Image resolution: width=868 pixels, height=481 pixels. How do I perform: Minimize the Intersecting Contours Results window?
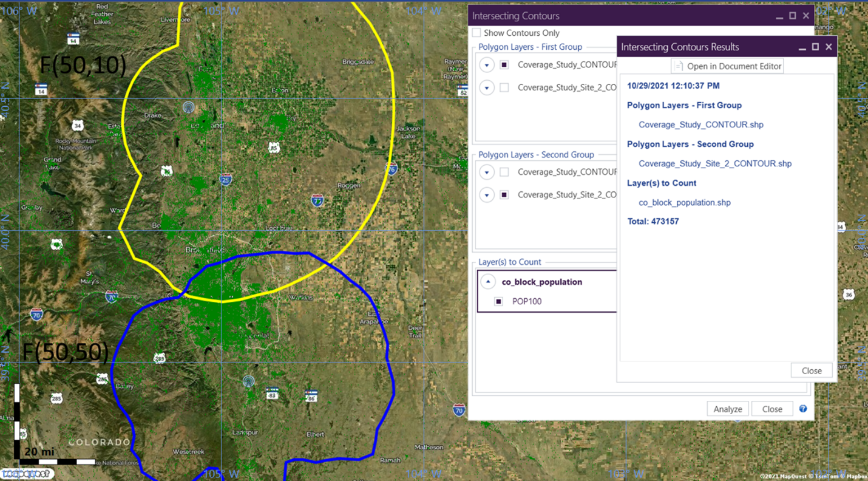click(802, 47)
